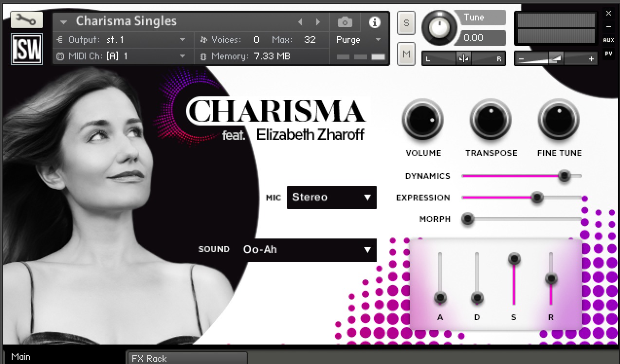This screenshot has height=364, width=620.
Task: Toggle the Solo (S) button
Action: 406,23
